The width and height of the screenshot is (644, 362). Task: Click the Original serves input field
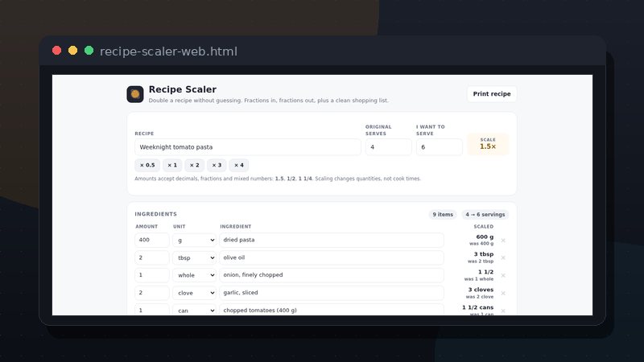coord(389,147)
